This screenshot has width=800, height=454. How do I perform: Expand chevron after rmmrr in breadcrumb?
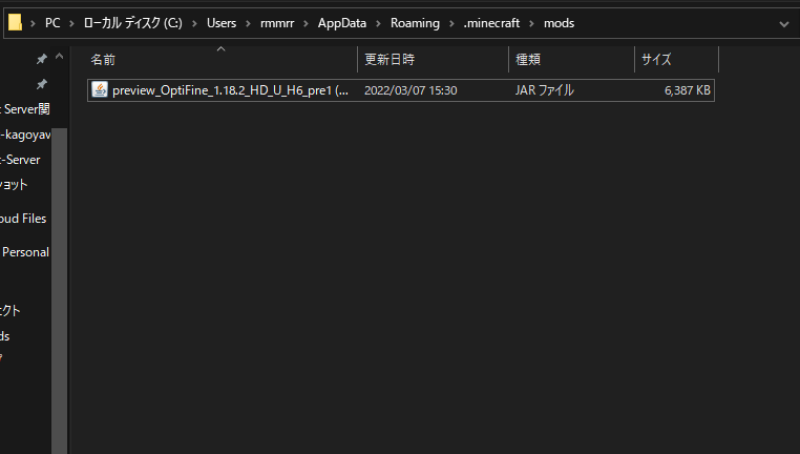tap(306, 23)
